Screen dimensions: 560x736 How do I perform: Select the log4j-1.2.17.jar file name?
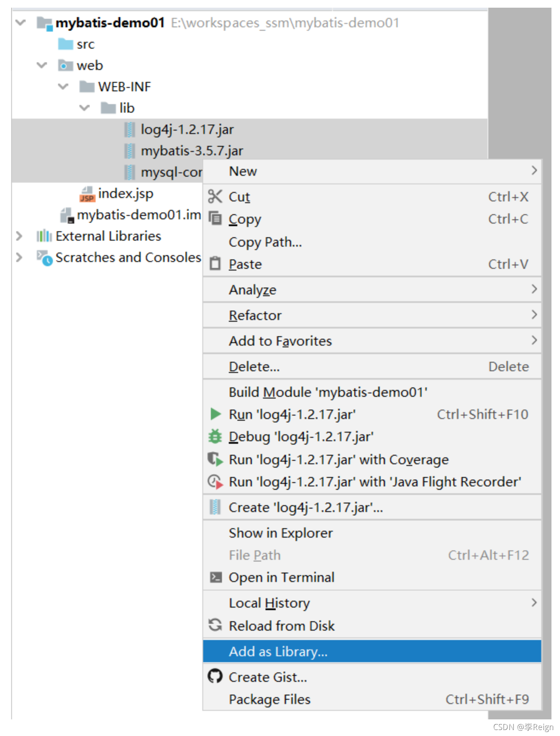187,129
